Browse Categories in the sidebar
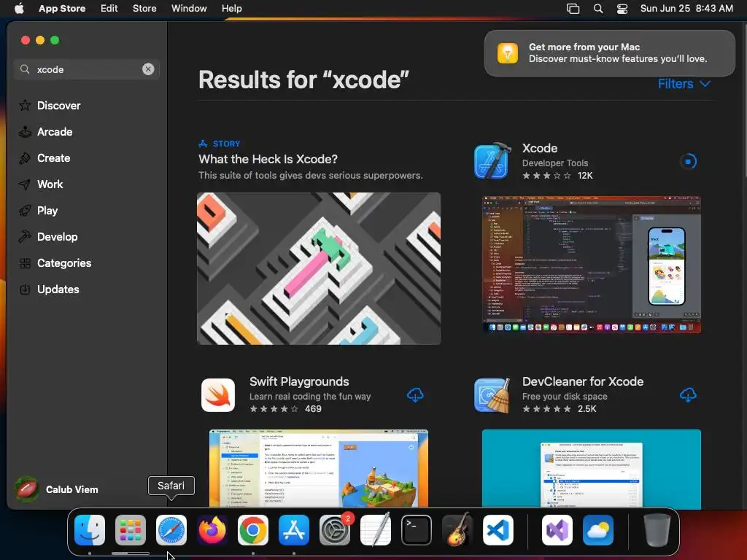Viewport: 747px width, 560px height. tap(64, 262)
